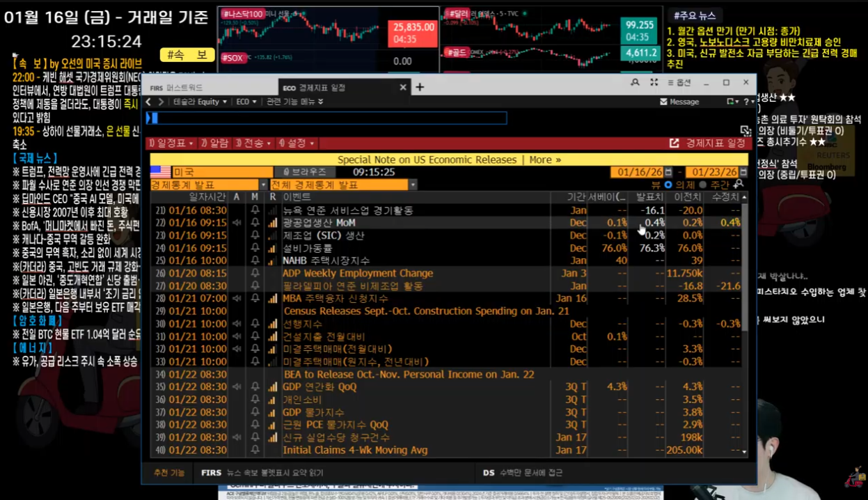Open the 테슬라 Equity dropdown
This screenshot has width=868, height=500.
click(x=200, y=102)
